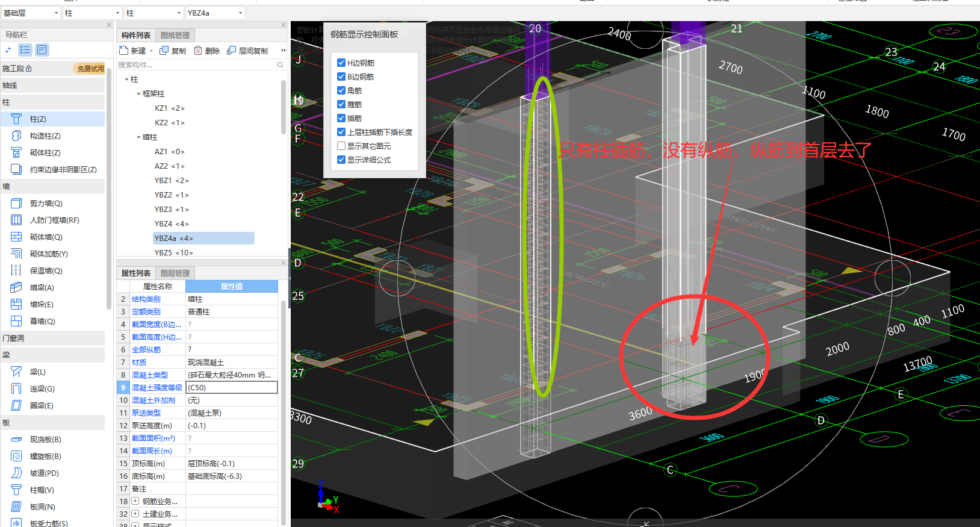
Task: Toggle the B边钢筋 checkbox
Action: pos(341,76)
